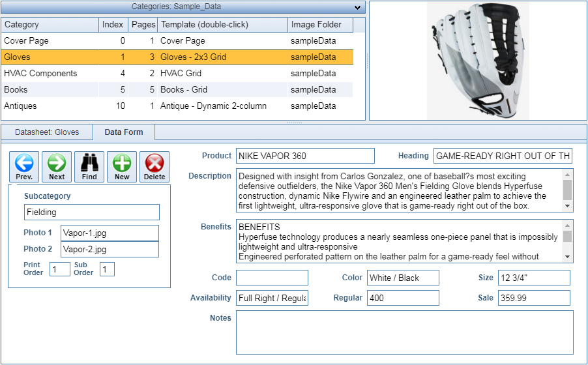The image size is (588, 365).
Task: Select the Data Form tab
Action: [123, 132]
